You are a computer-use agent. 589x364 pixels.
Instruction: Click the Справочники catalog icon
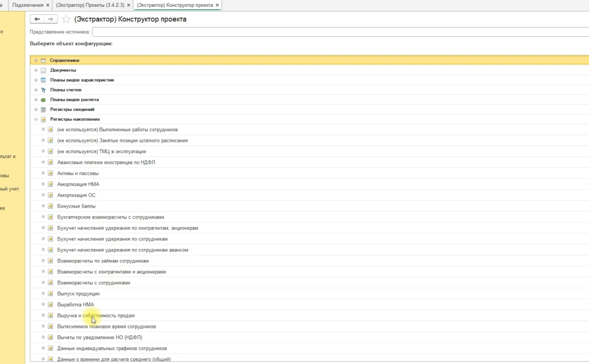(x=43, y=60)
